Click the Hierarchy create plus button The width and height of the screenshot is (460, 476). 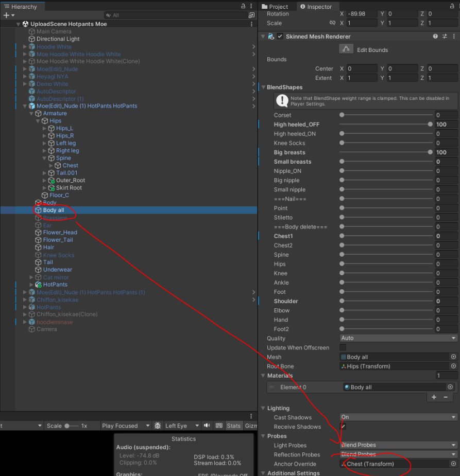[x=6, y=15]
